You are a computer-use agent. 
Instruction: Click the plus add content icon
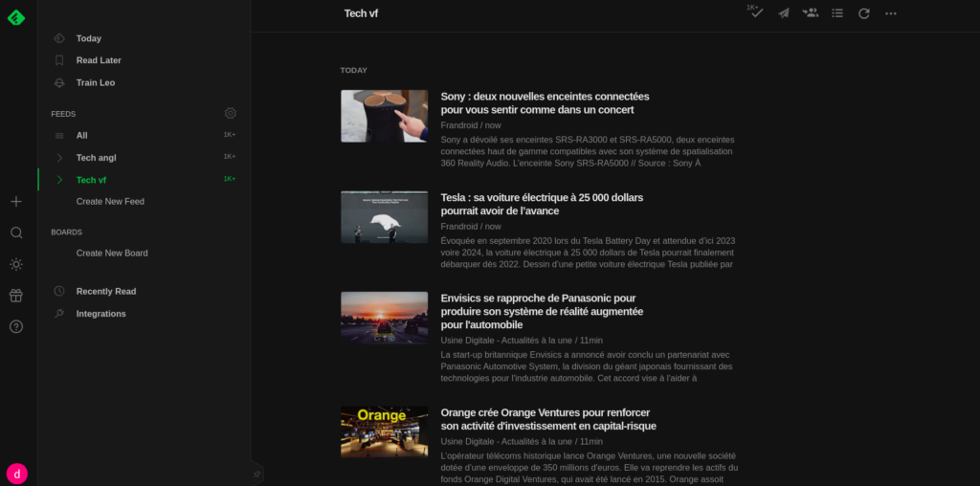coord(16,201)
